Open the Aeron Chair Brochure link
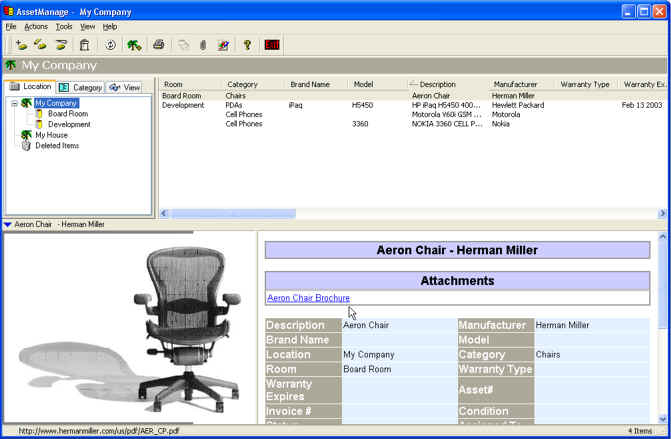The height and width of the screenshot is (439, 671). click(308, 298)
